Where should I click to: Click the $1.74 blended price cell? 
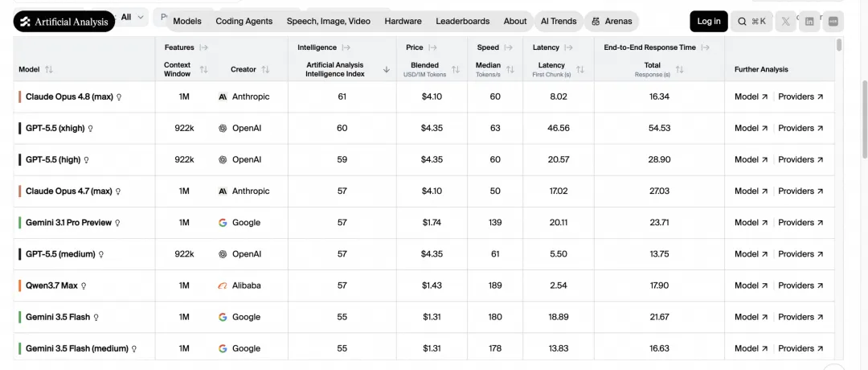click(432, 223)
